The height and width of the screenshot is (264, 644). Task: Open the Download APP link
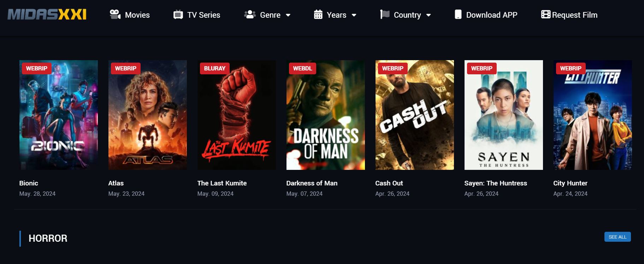point(492,15)
